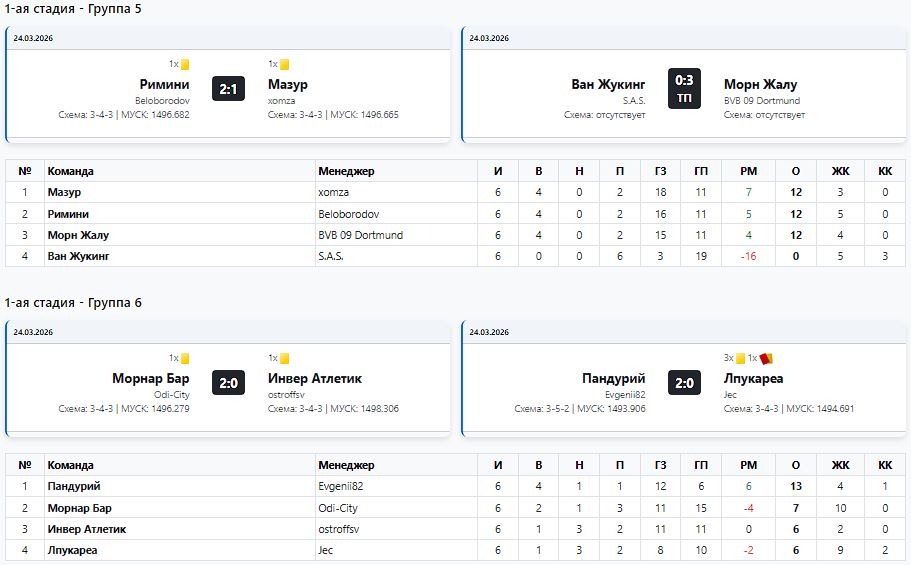Open manager xomza in the standings table

[333, 192]
